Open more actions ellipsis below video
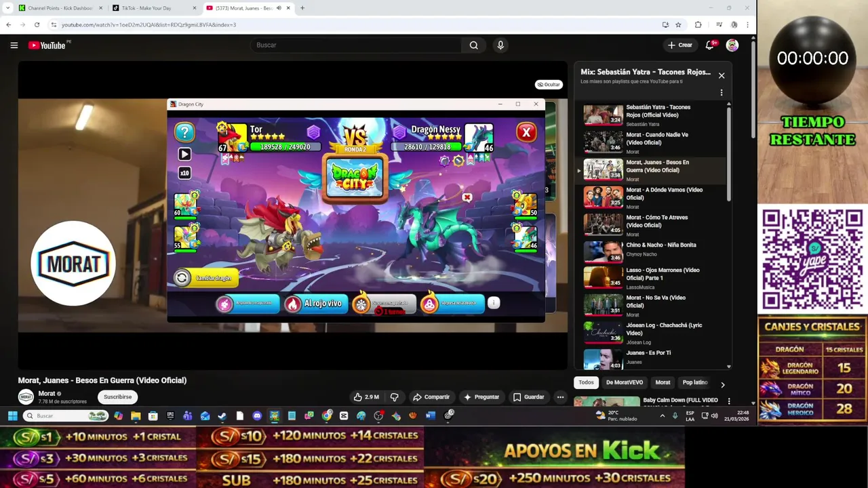The width and height of the screenshot is (868, 488). tap(560, 397)
